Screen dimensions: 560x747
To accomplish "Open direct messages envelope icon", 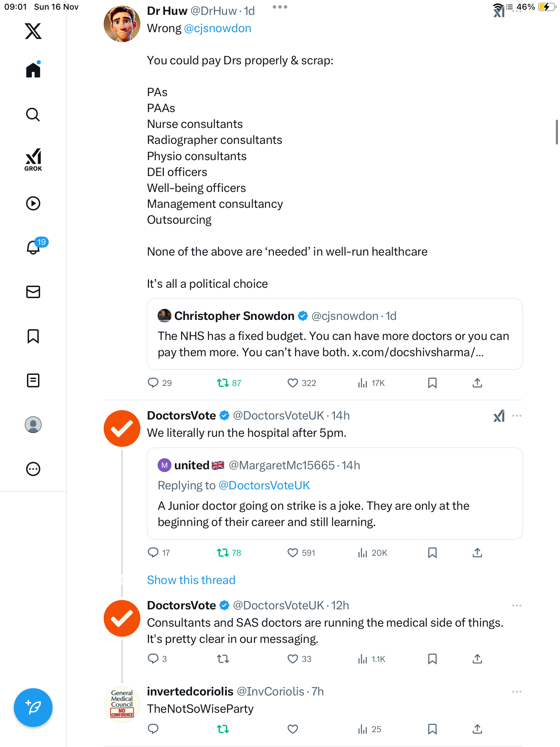I will pos(33,292).
